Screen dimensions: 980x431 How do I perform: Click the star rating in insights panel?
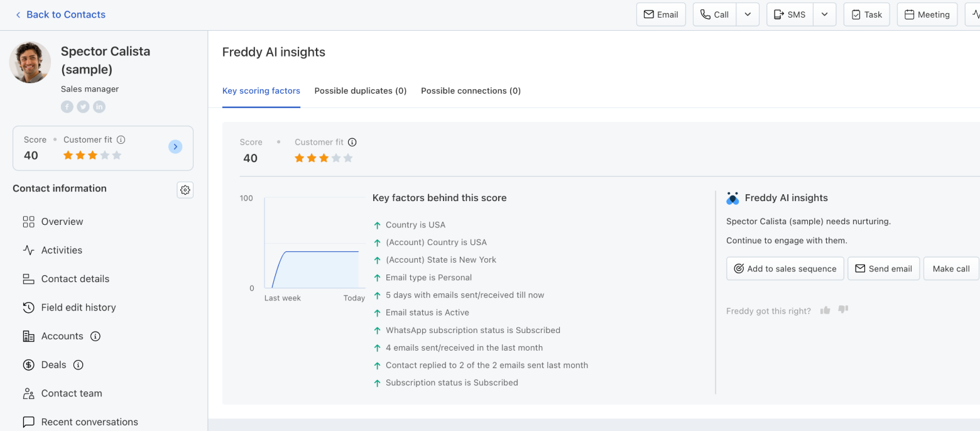point(324,158)
